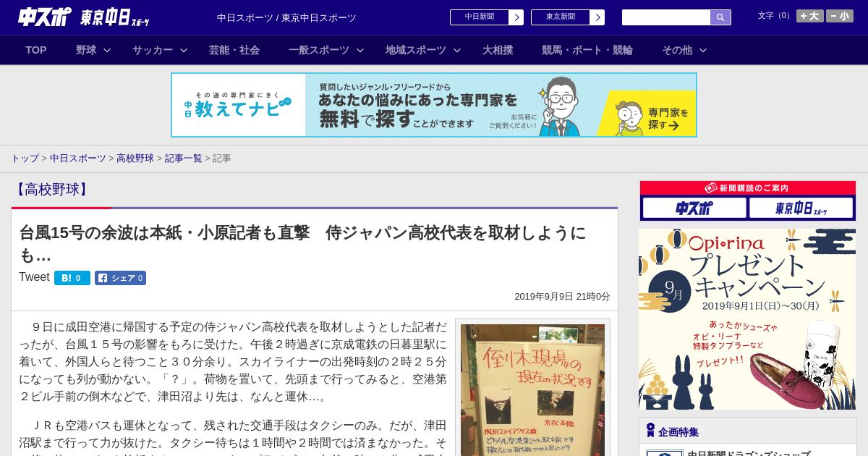The width and height of the screenshot is (868, 456).
Task: Open 競馬・ボート・競輪 menu item
Action: click(x=587, y=50)
